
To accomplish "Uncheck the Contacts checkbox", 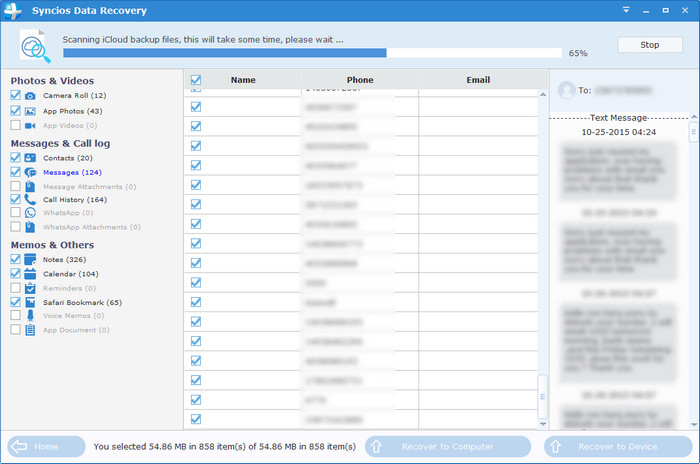I will click(16, 157).
